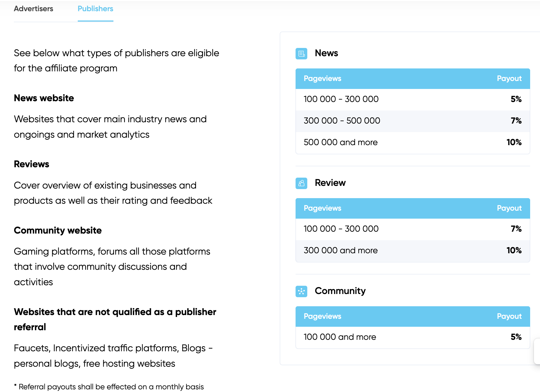The width and height of the screenshot is (540, 392).
Task: Click the Review section heading
Action: point(330,183)
